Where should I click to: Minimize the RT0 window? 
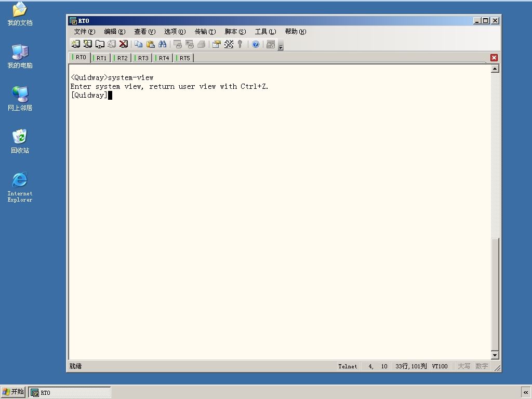[x=477, y=21]
